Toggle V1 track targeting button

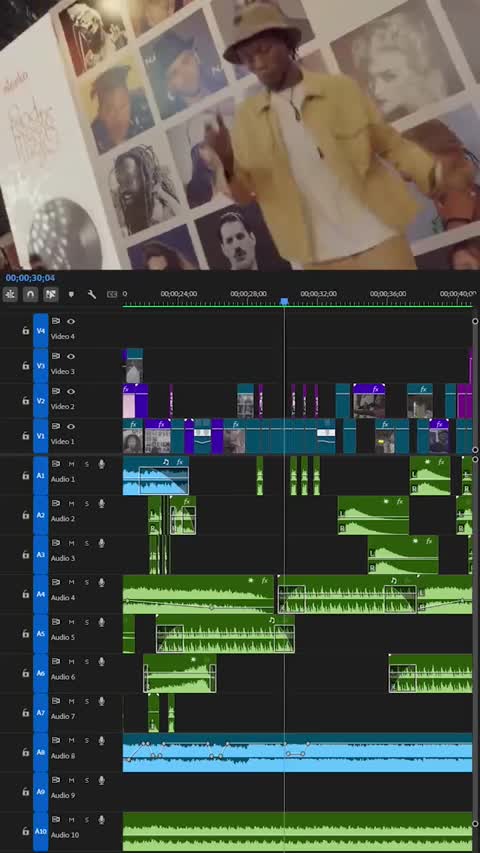point(41,436)
